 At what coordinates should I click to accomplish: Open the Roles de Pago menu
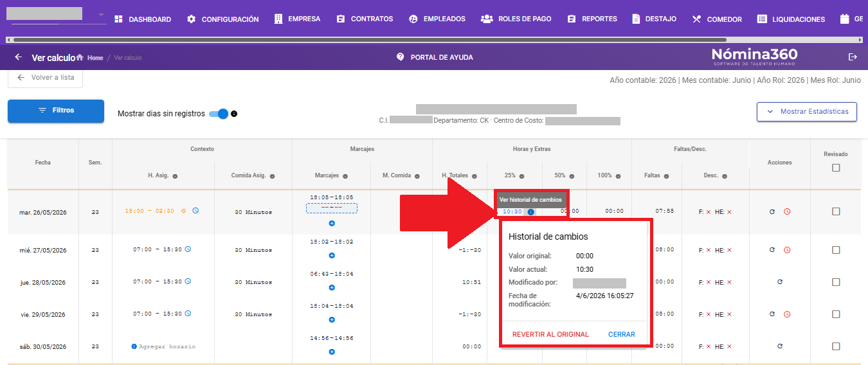point(516,19)
